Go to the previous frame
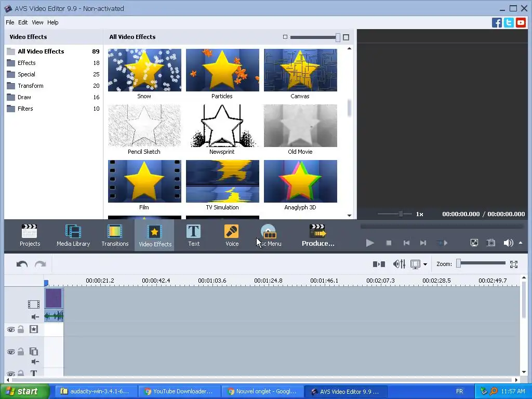 [x=406, y=243]
